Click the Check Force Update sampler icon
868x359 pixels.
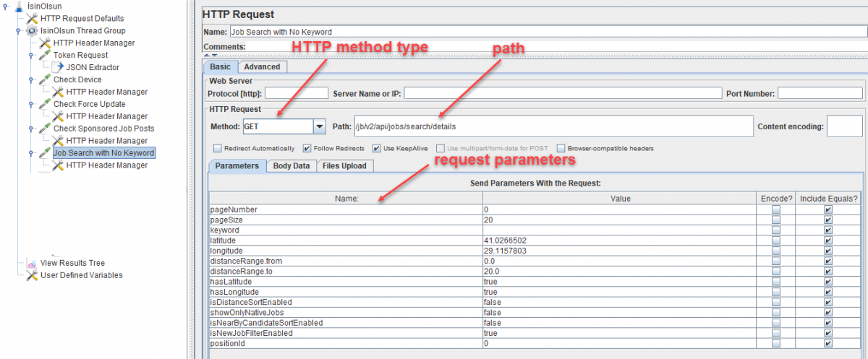(x=45, y=104)
